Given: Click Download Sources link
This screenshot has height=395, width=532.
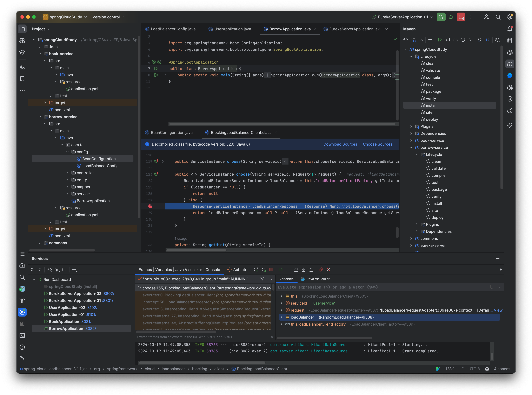Looking at the screenshot, I should (x=340, y=144).
